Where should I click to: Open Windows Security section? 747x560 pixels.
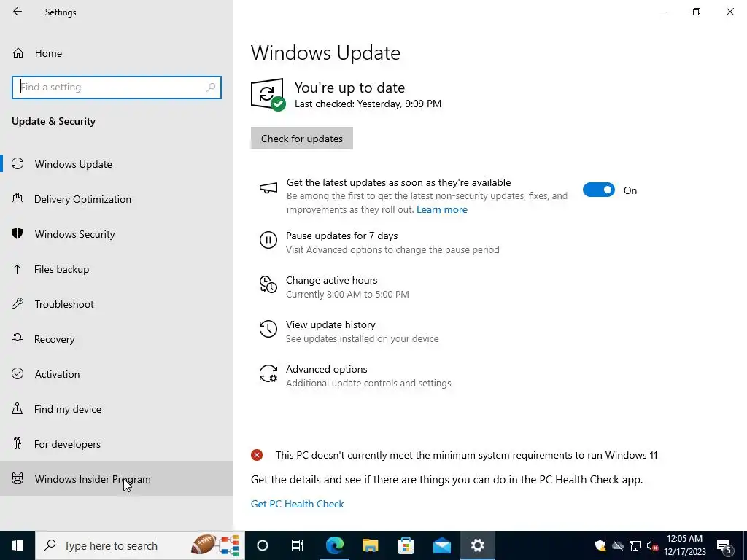[x=117, y=234]
